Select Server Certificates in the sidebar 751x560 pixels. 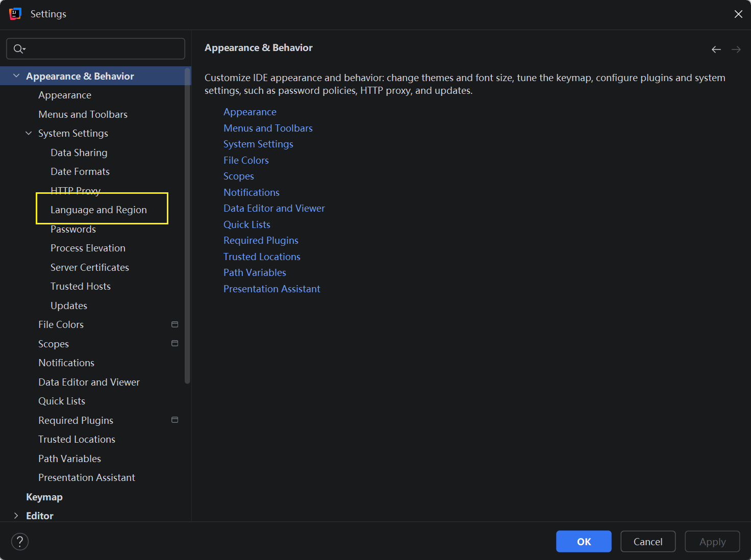click(x=90, y=267)
